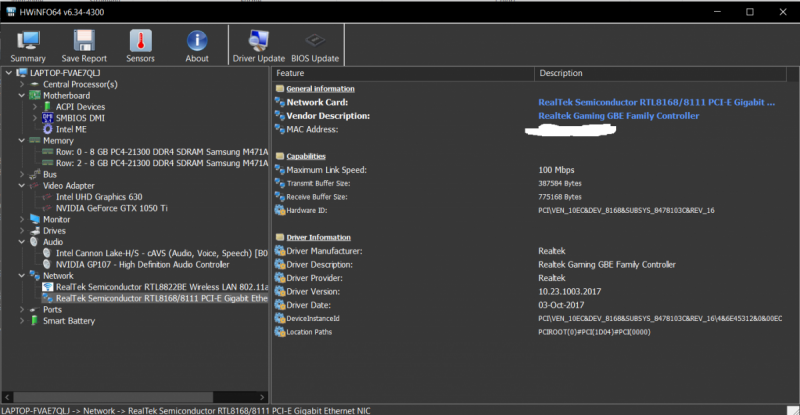Select the LAPTOP-FVAE7QLJ root computer node
This screenshot has height=415, width=800.
65,73
